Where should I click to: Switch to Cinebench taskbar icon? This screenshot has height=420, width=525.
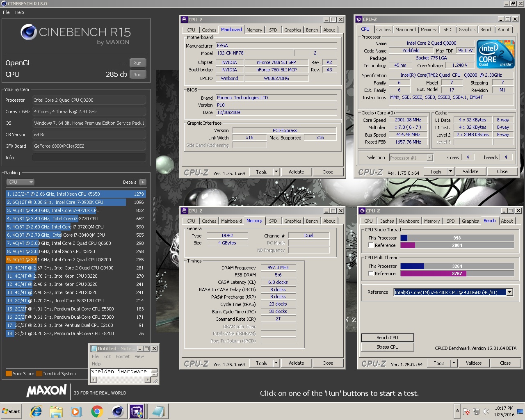pyautogui.click(x=118, y=411)
